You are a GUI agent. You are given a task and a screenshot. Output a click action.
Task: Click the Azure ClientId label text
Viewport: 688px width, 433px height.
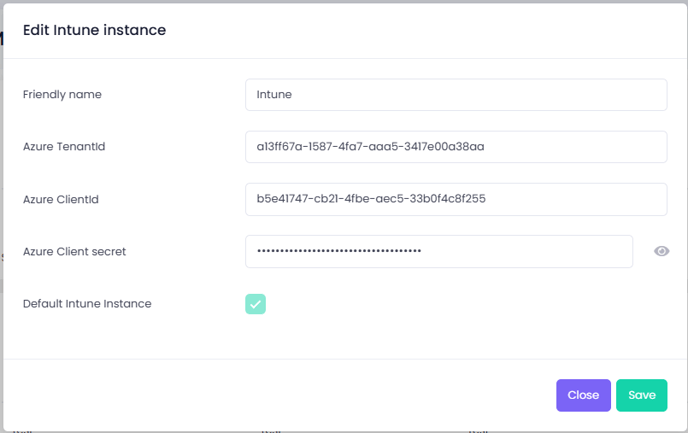point(61,199)
